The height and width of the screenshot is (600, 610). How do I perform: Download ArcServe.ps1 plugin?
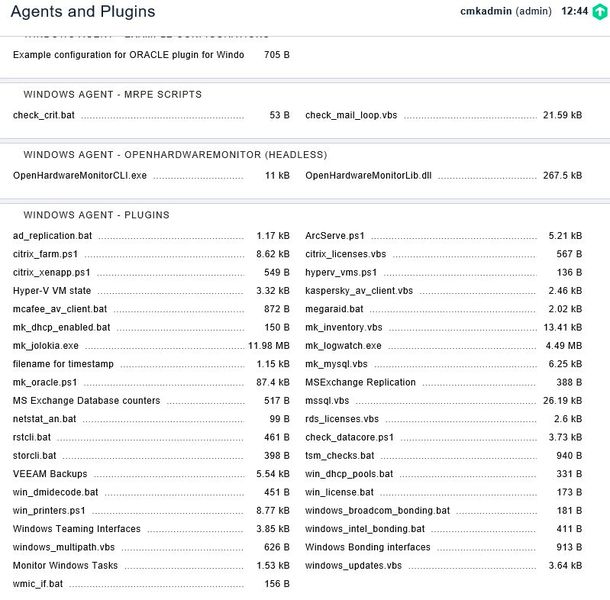pyautogui.click(x=335, y=236)
